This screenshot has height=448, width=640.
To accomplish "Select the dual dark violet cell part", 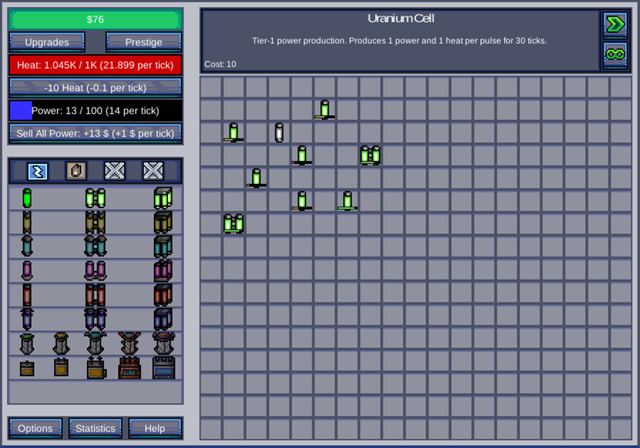I will tap(96, 319).
